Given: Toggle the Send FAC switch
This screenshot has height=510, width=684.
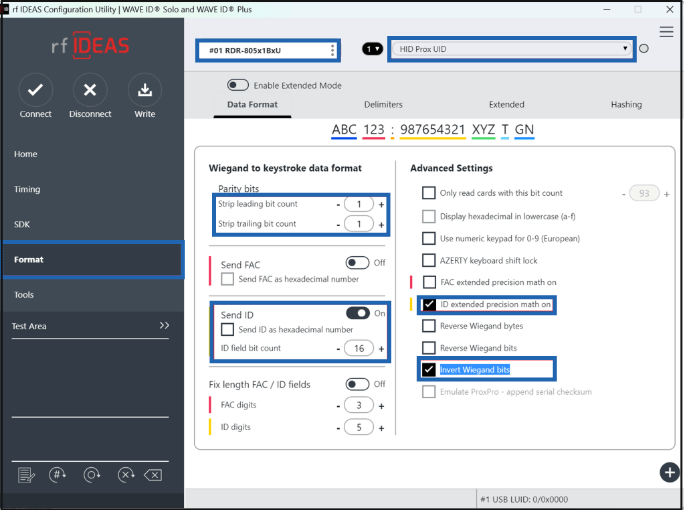Looking at the screenshot, I should point(357,263).
